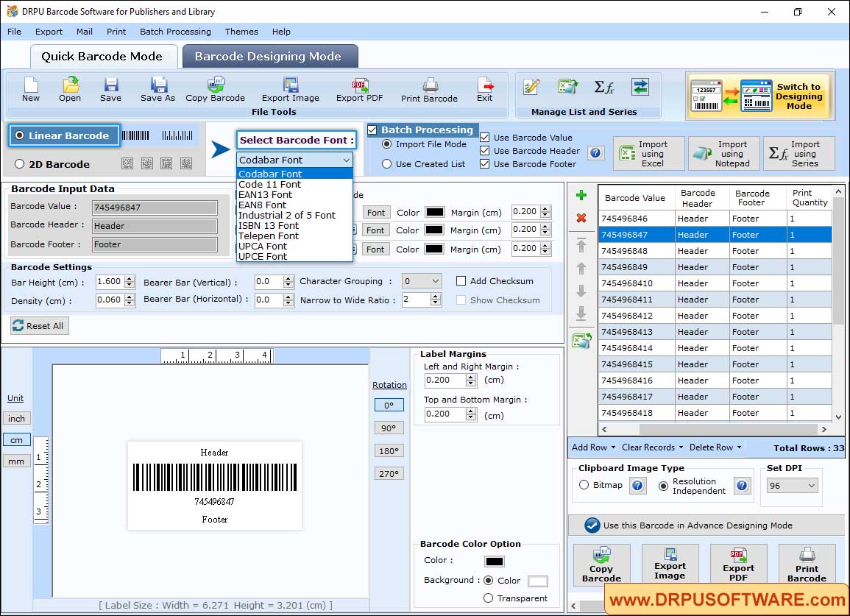Click the Barcode Value input field
Image resolution: width=850 pixels, height=616 pixels.
pos(155,207)
